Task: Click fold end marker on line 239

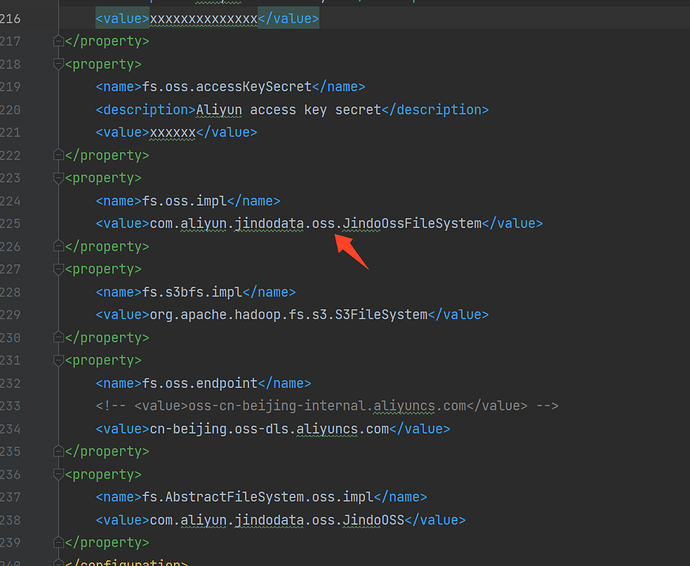Action: point(58,543)
